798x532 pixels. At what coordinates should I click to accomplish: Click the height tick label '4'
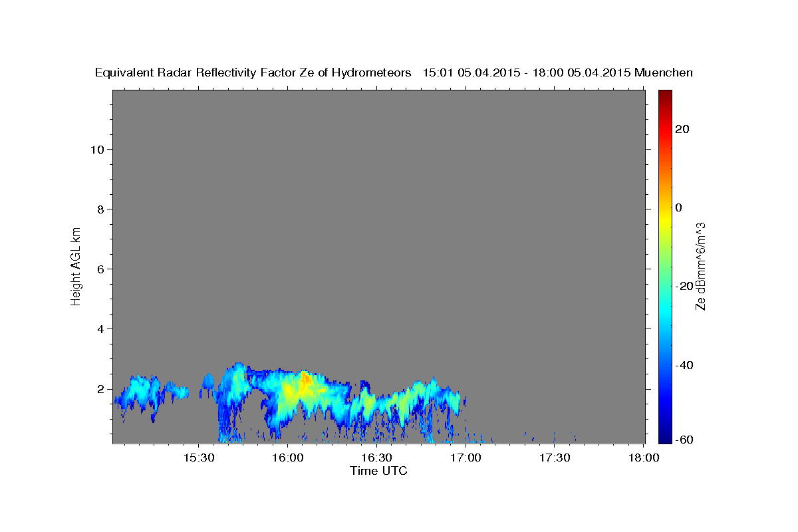click(x=100, y=329)
